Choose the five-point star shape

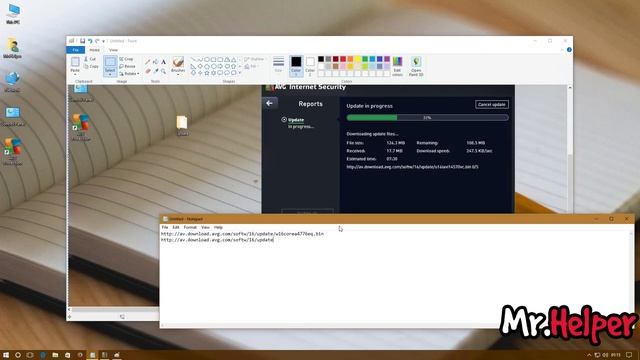207,73
